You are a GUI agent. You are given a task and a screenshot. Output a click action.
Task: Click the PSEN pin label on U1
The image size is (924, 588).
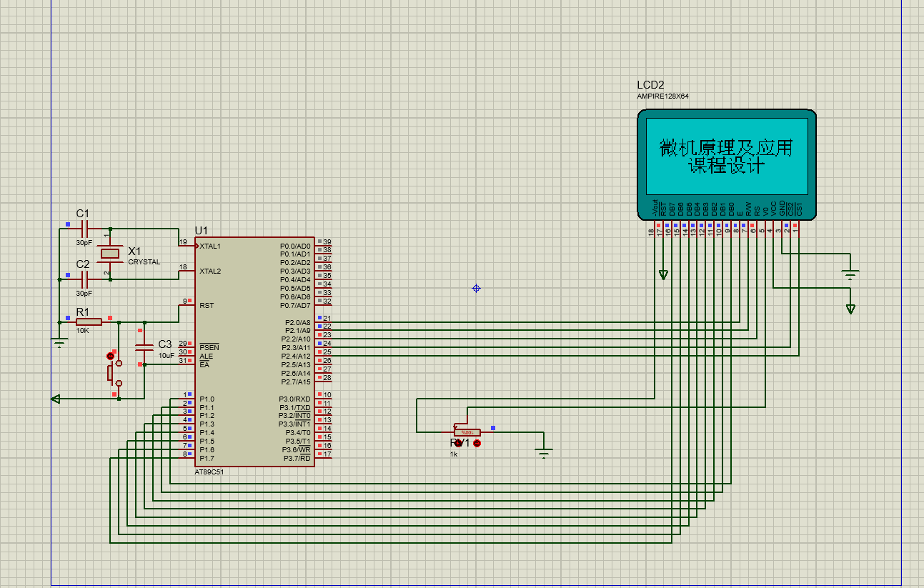(x=209, y=347)
